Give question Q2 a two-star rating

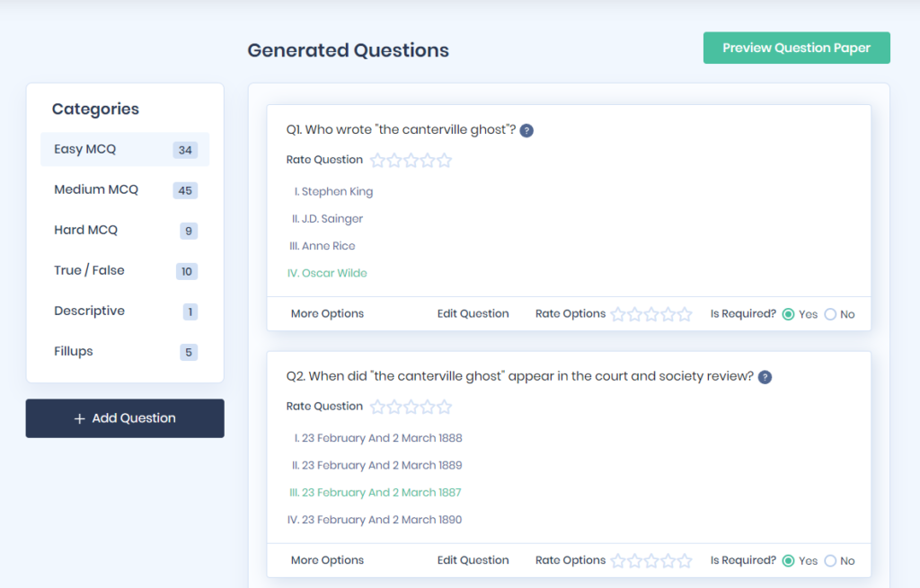[x=394, y=408]
